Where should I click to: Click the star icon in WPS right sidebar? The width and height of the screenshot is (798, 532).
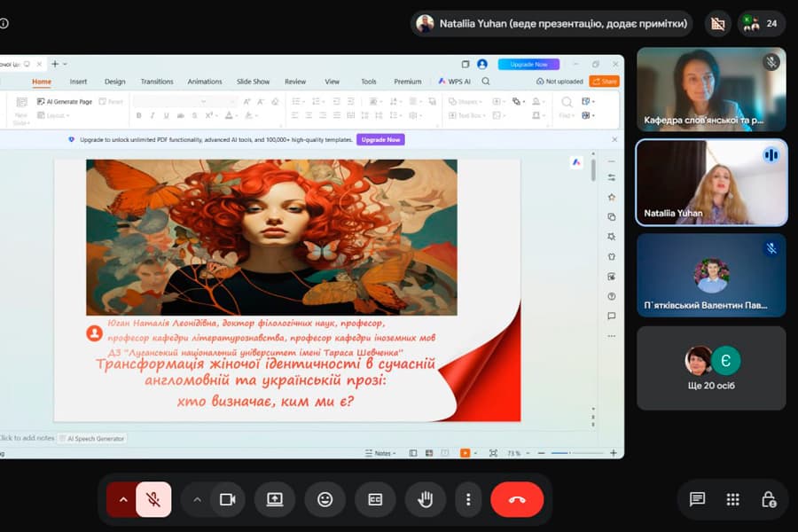coord(611,197)
